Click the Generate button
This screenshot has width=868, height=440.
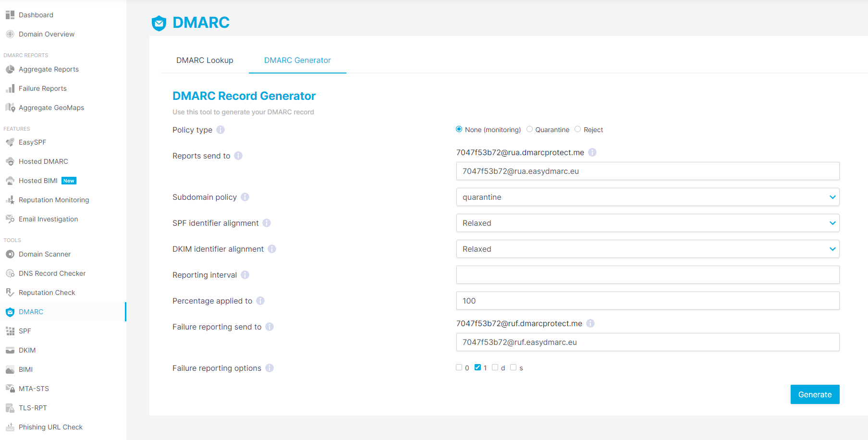pos(815,394)
